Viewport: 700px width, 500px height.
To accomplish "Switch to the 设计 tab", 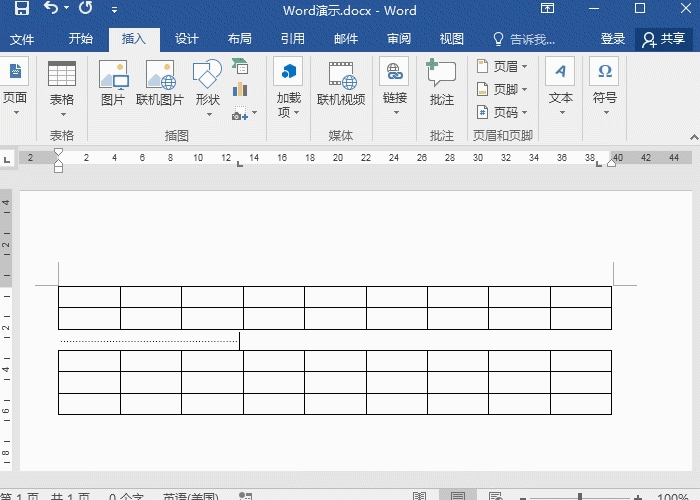I will coord(187,39).
